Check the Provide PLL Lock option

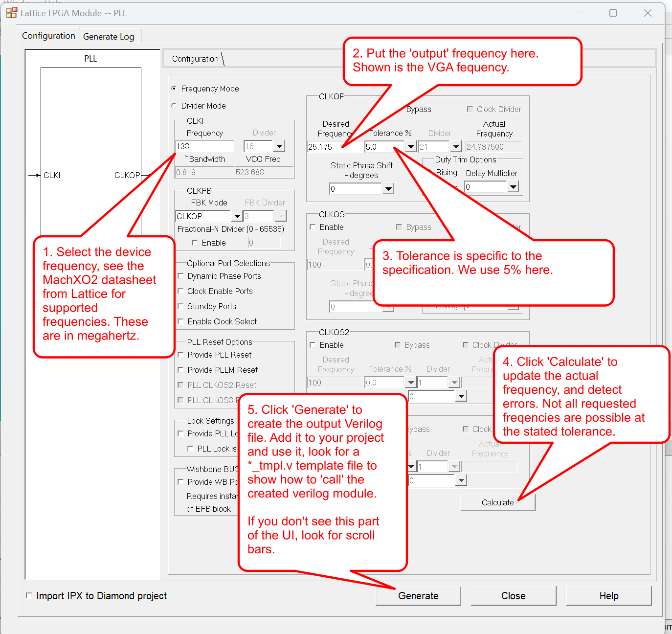[x=180, y=433]
